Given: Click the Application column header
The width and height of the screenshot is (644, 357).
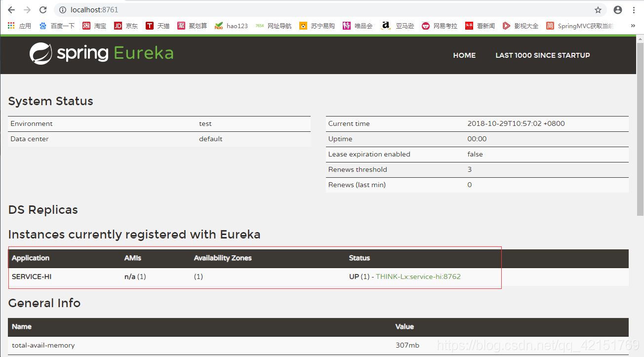Looking at the screenshot, I should [x=31, y=258].
